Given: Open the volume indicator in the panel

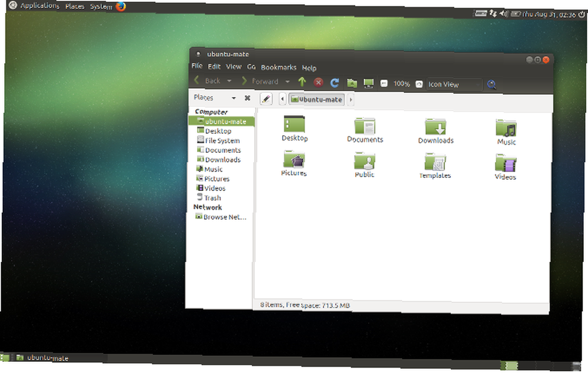Looking at the screenshot, I should tap(504, 14).
